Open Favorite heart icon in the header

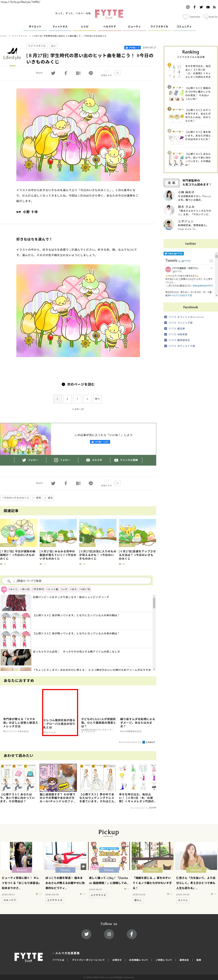click(185, 17)
